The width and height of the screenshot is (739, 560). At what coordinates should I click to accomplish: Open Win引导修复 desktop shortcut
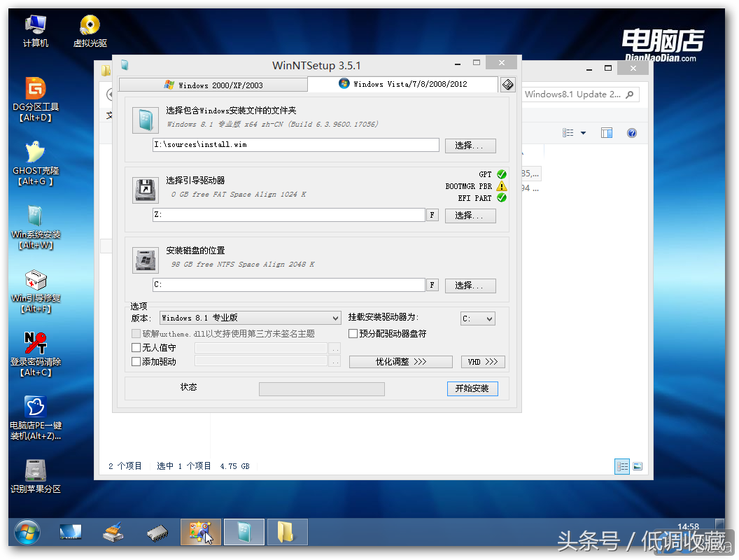[x=36, y=290]
